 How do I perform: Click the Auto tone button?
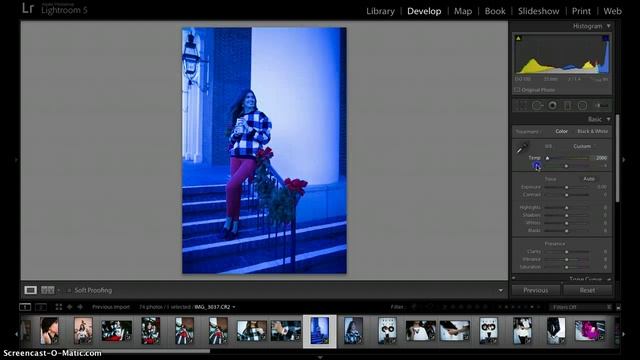coord(589,179)
